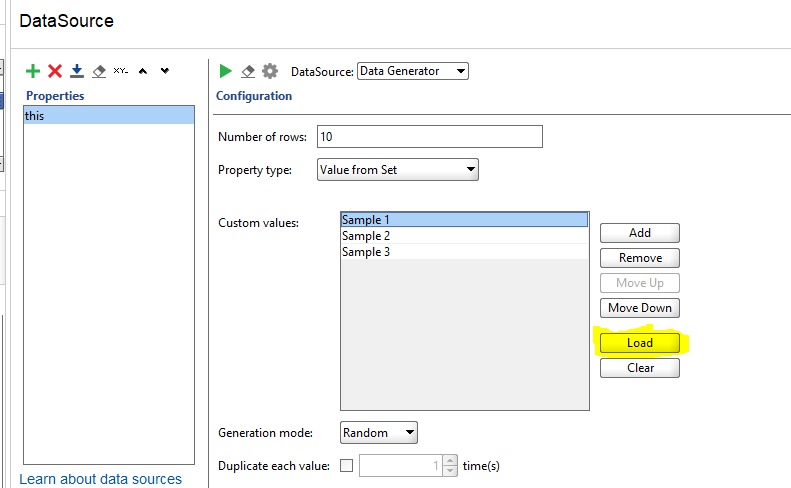The image size is (791, 488).
Task: Expand the Property type dropdown
Action: [397, 170]
